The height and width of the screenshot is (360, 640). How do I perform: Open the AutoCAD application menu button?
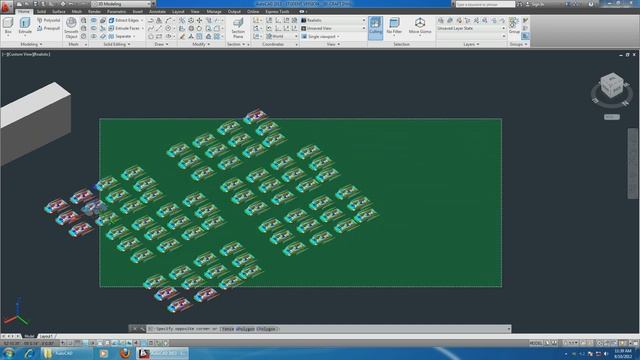(x=6, y=7)
